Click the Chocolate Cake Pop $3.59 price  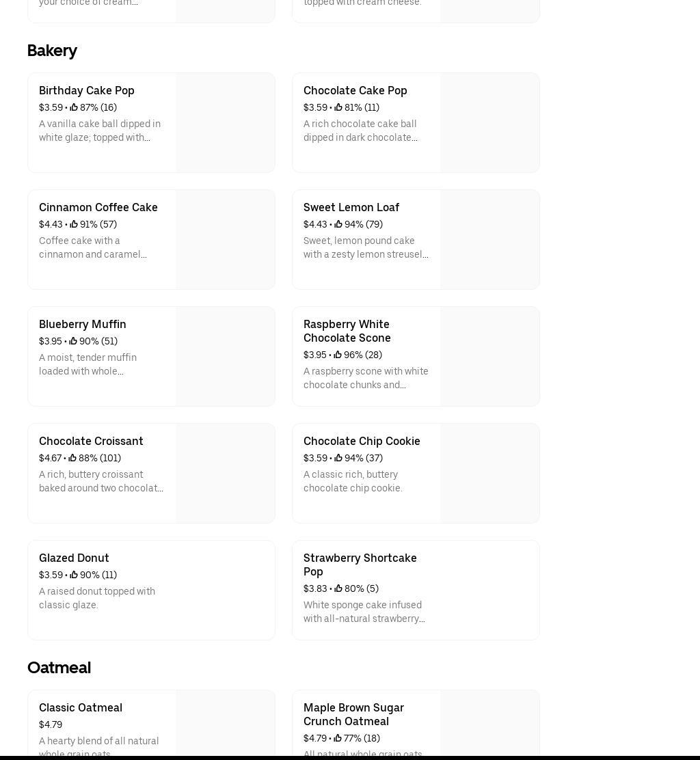click(x=315, y=107)
